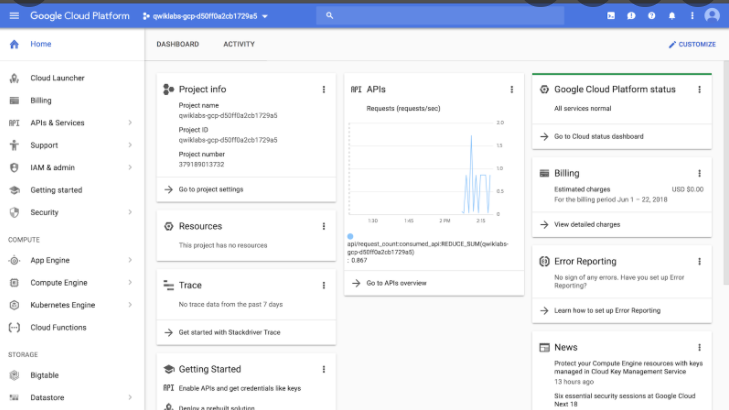Open Resources card options menu
The height and width of the screenshot is (410, 729).
324,226
